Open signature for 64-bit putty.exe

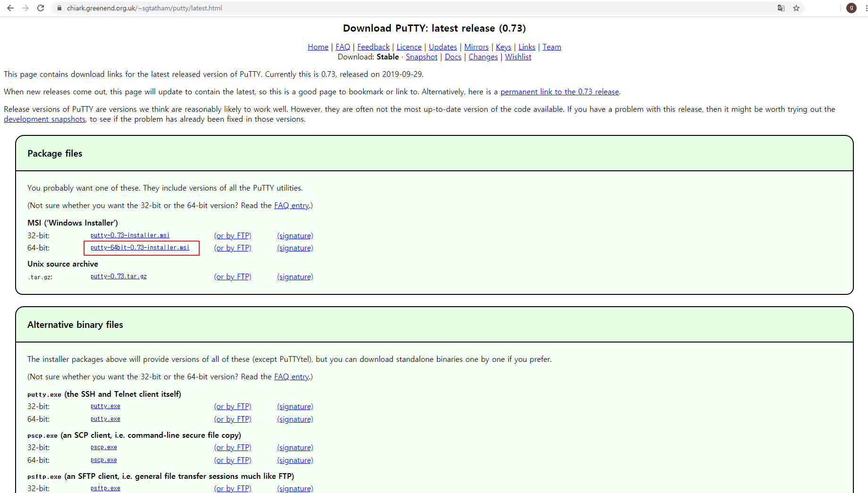(x=295, y=419)
